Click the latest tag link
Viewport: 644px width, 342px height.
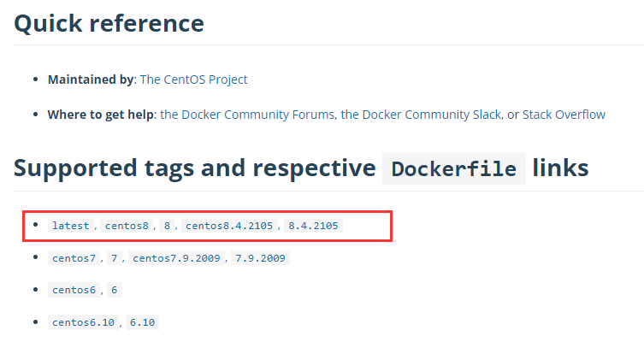[x=71, y=226]
